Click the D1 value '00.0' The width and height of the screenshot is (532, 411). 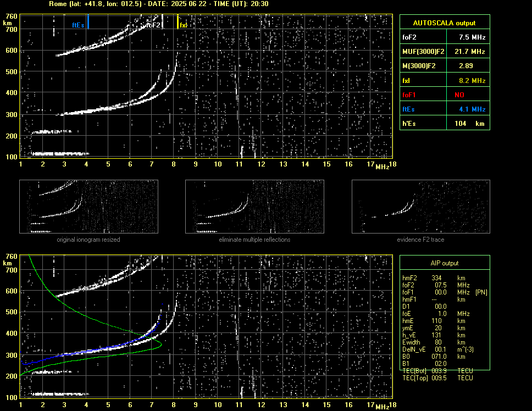coord(440,307)
